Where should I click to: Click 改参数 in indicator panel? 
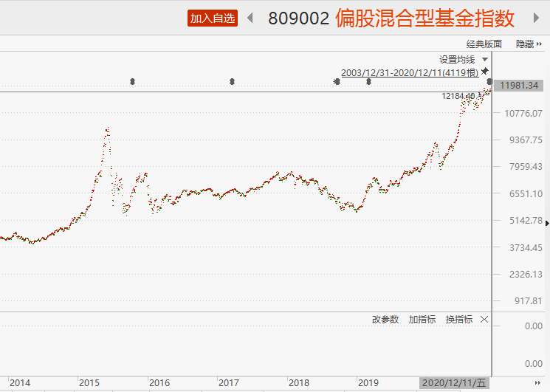pos(385,320)
